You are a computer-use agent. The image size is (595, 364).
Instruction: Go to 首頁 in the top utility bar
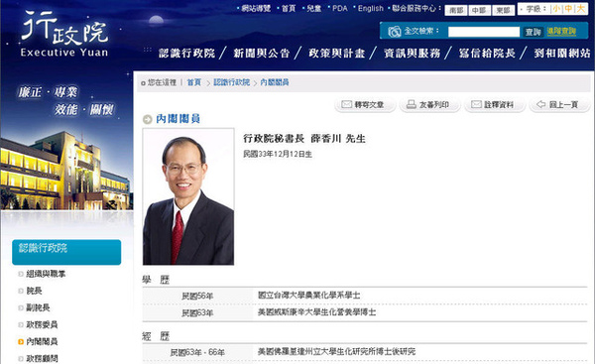coord(289,8)
